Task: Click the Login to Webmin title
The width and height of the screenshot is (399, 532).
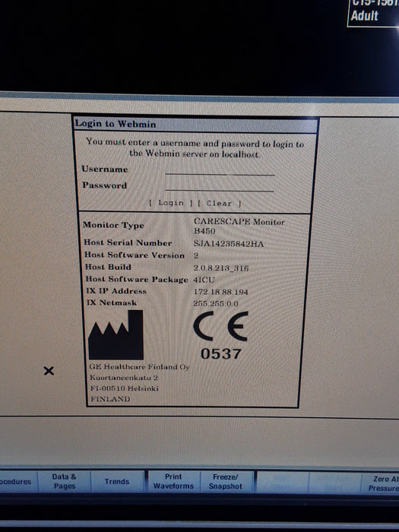Action: point(116,124)
